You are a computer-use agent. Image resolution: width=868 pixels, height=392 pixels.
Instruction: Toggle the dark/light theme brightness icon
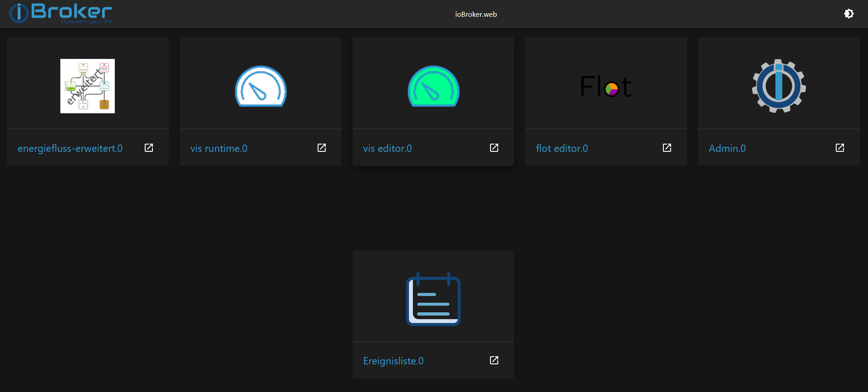click(848, 14)
